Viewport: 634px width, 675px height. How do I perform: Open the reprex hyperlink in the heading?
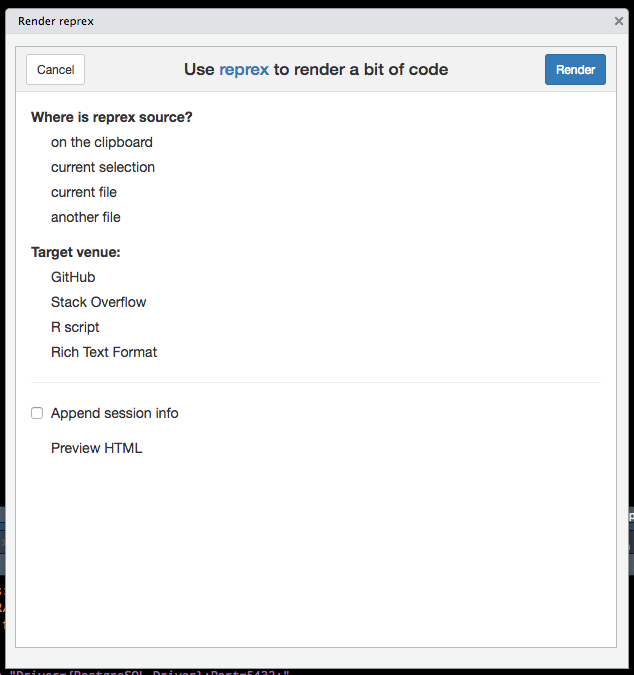pyautogui.click(x=244, y=69)
